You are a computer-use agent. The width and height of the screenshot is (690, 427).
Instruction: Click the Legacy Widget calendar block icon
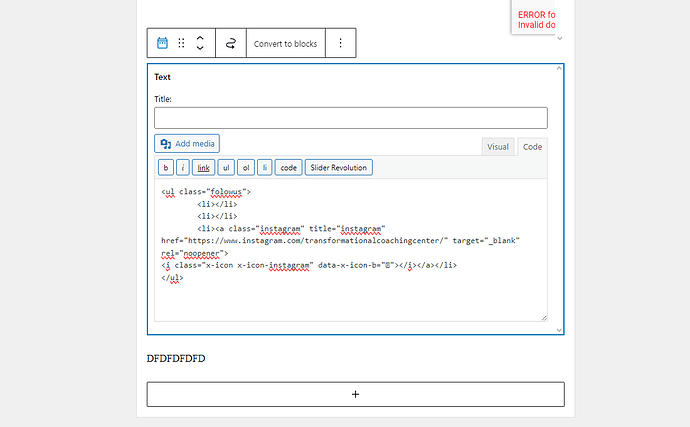[x=162, y=43]
